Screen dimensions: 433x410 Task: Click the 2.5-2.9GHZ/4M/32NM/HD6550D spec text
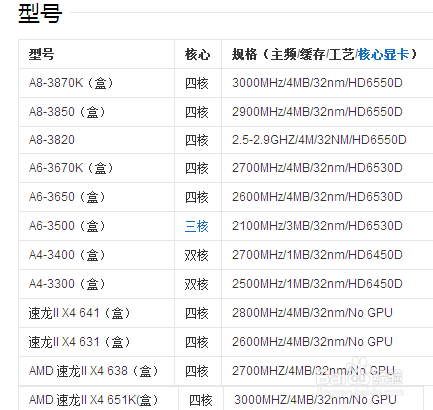319,140
